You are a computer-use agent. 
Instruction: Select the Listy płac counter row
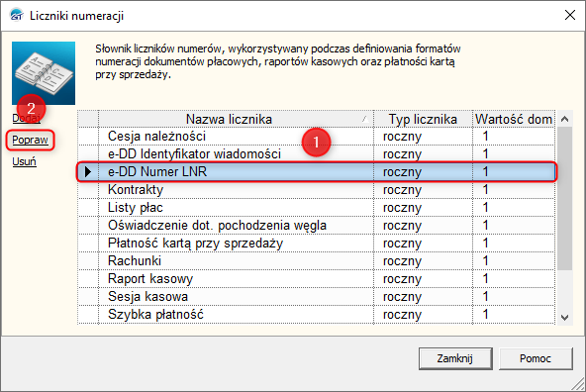[317, 208]
